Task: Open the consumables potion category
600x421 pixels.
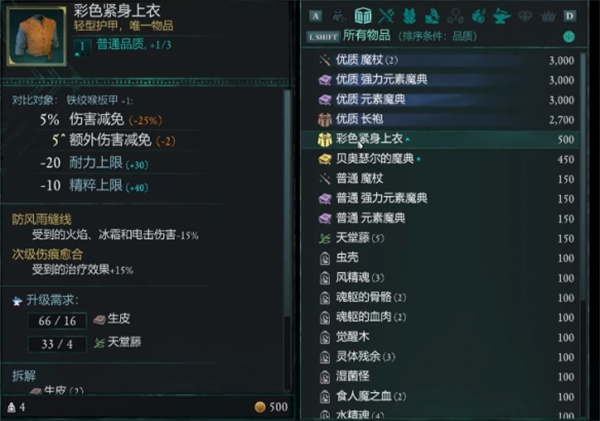Action: click(x=478, y=16)
